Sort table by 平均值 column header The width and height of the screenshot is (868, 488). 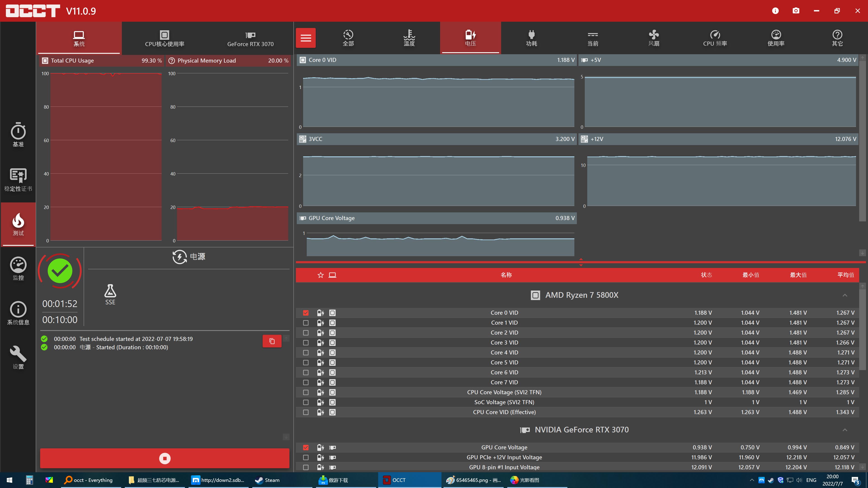(x=845, y=275)
